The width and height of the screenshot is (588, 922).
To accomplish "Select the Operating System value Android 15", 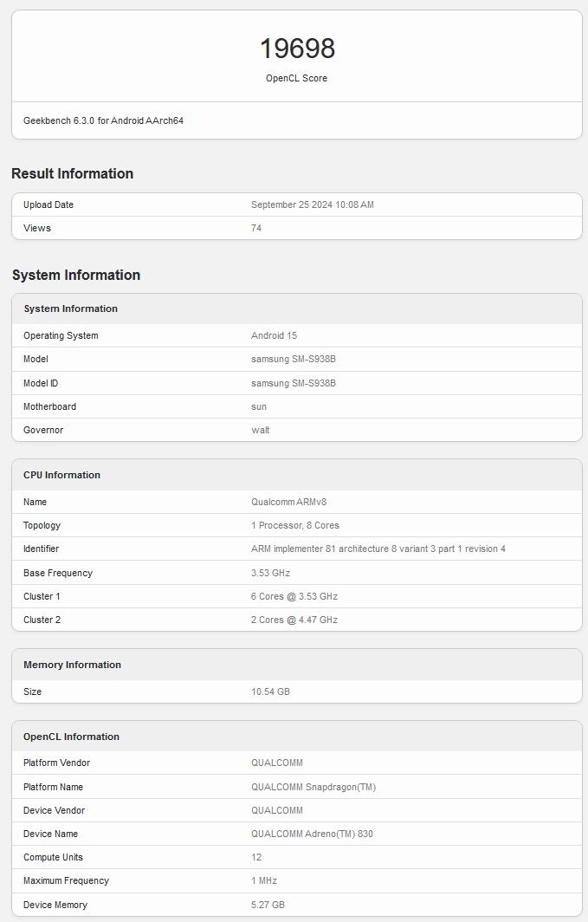I will [275, 335].
